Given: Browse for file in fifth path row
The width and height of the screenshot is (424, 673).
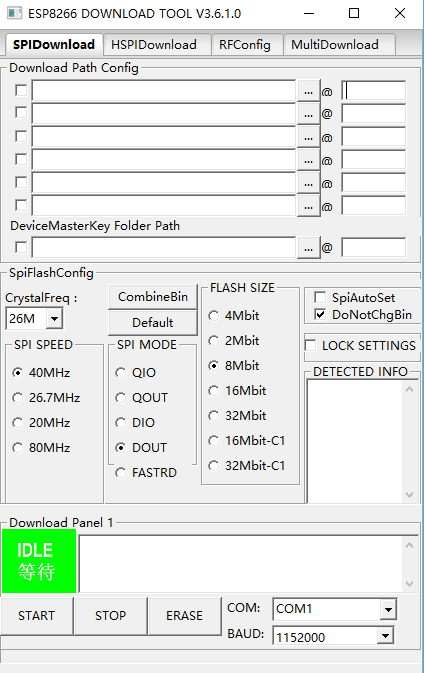Looking at the screenshot, I should [x=308, y=184].
